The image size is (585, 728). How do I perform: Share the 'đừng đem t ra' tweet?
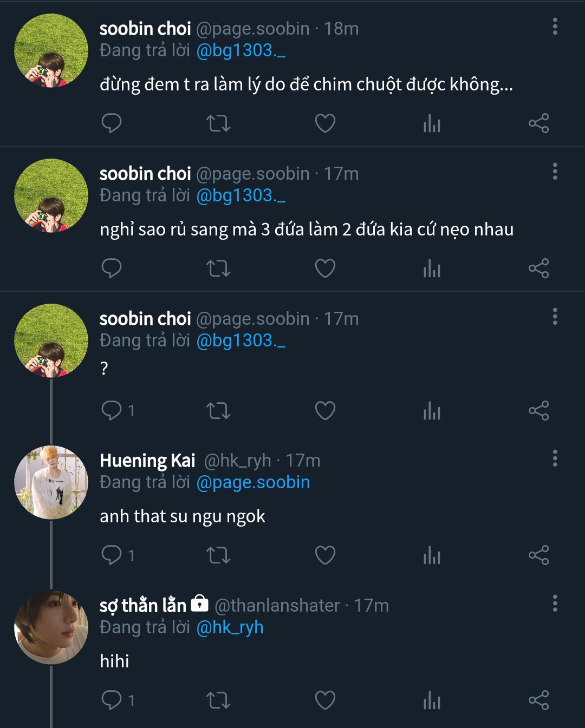(538, 123)
